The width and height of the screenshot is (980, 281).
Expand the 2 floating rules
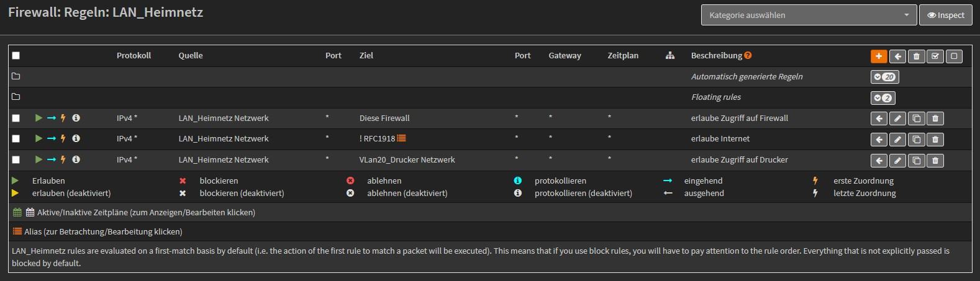coord(882,98)
